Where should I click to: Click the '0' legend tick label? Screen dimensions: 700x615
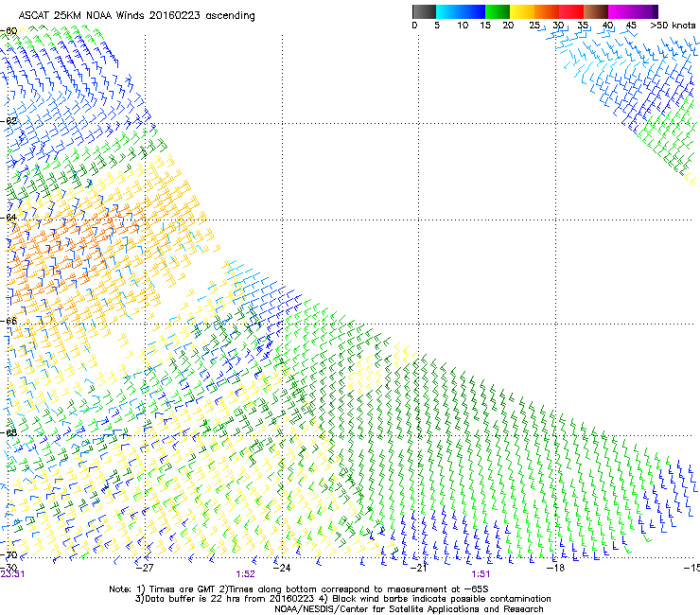(414, 26)
